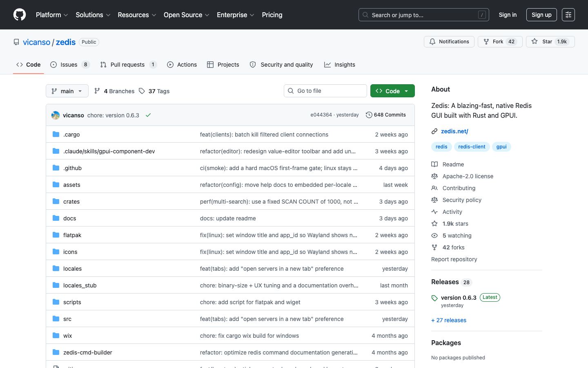Image resolution: width=588 pixels, height=368 pixels.
Task: View the 648 Commits history
Action: (x=386, y=115)
